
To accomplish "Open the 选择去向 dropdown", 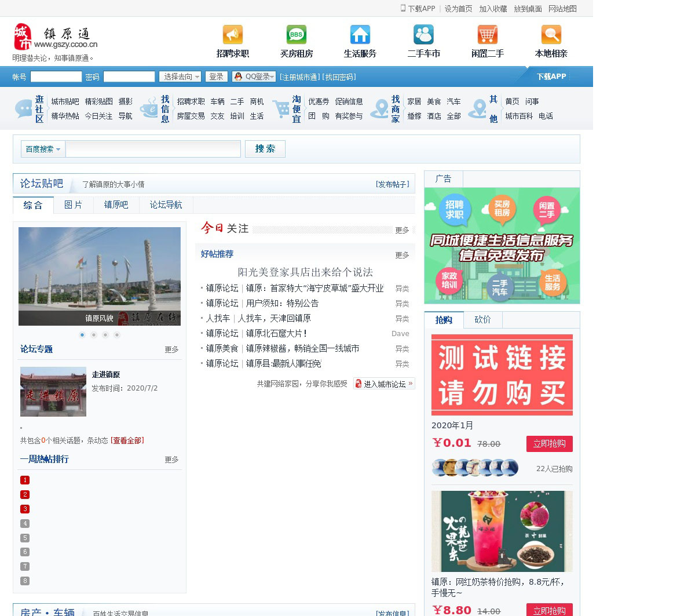I will pyautogui.click(x=180, y=76).
